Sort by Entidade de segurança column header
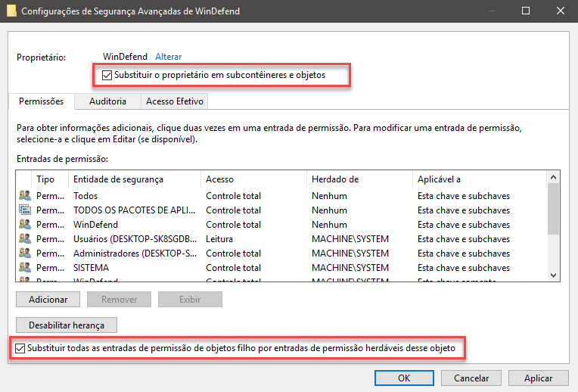The image size is (578, 392). tap(135, 179)
